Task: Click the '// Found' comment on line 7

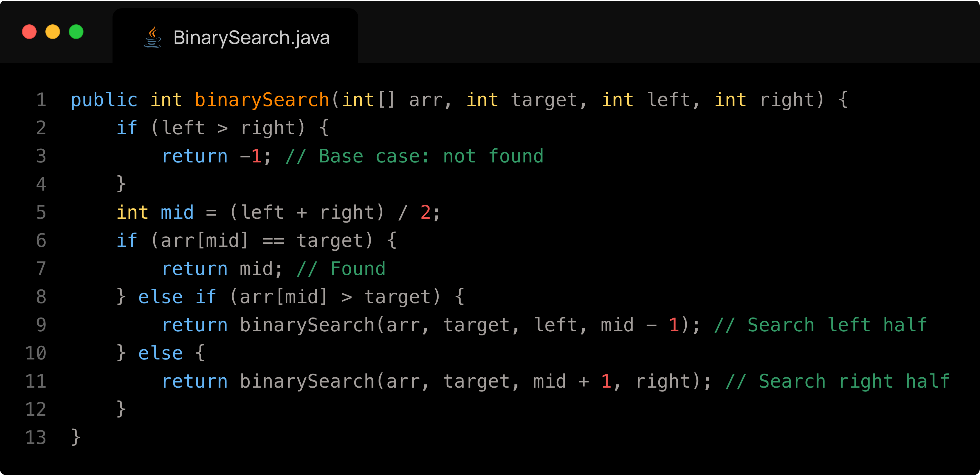Action: coord(341,269)
